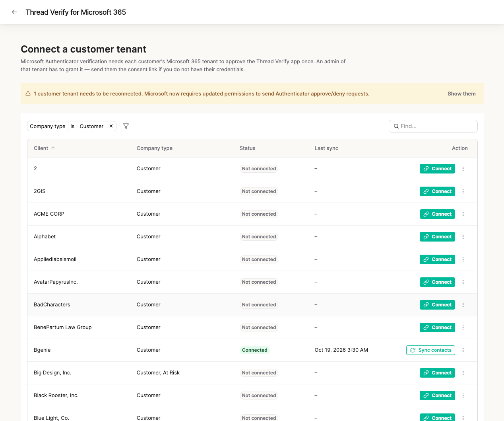The height and width of the screenshot is (421, 504).
Task: Click the warning triangle icon in banner
Action: pyautogui.click(x=28, y=94)
